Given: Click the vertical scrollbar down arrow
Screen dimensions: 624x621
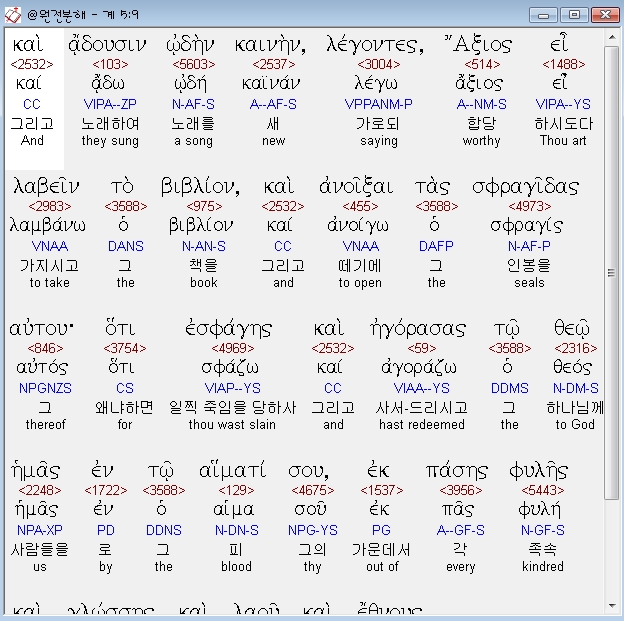Looking at the screenshot, I should 612,606.
